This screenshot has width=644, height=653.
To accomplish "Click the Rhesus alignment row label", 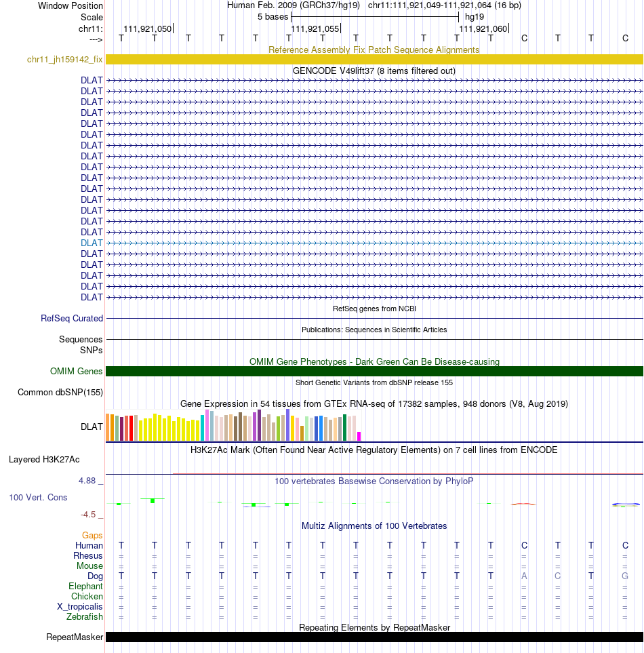I will (x=88, y=555).
